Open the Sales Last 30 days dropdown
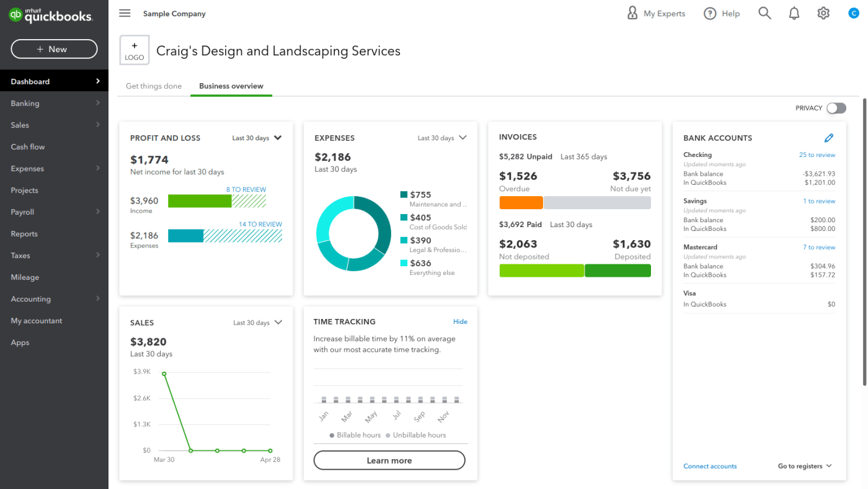Screen dimensions: 868x489 [257, 322]
